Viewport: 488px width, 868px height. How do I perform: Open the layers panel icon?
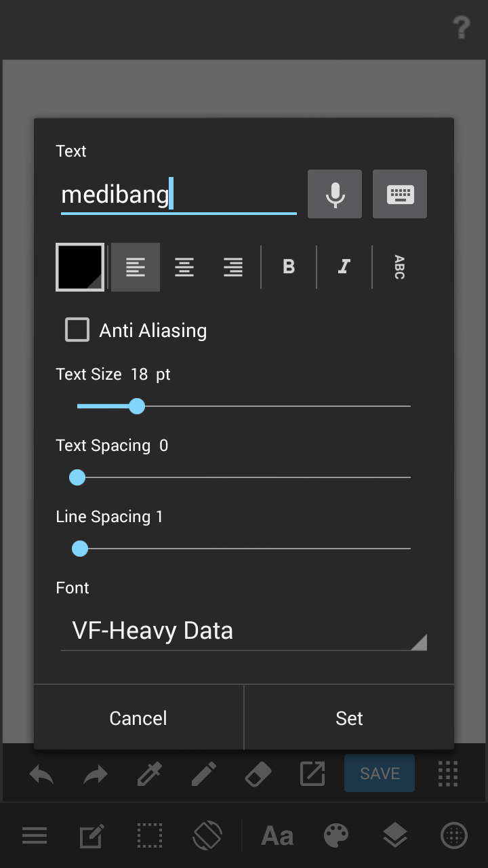(394, 835)
